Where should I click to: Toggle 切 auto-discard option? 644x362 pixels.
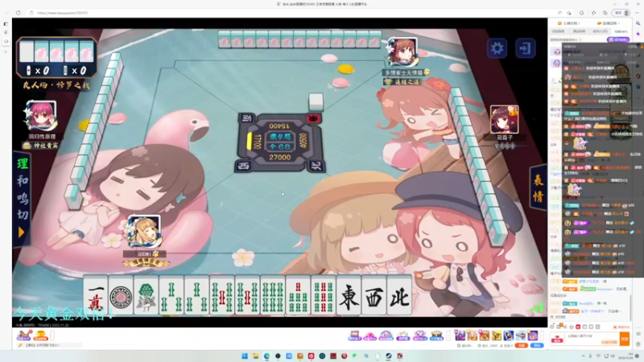tap(23, 215)
